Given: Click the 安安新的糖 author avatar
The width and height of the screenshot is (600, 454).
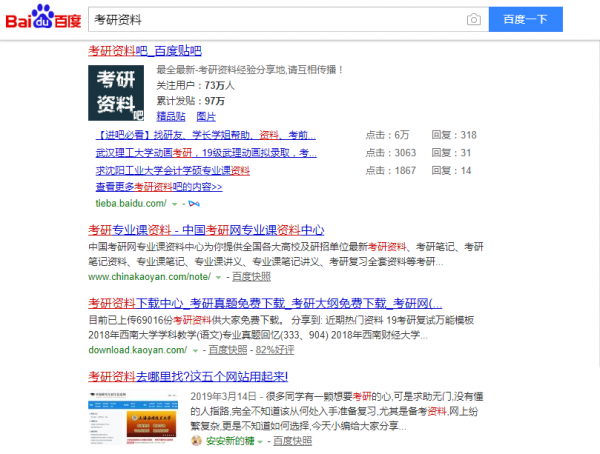Looking at the screenshot, I should (196, 441).
